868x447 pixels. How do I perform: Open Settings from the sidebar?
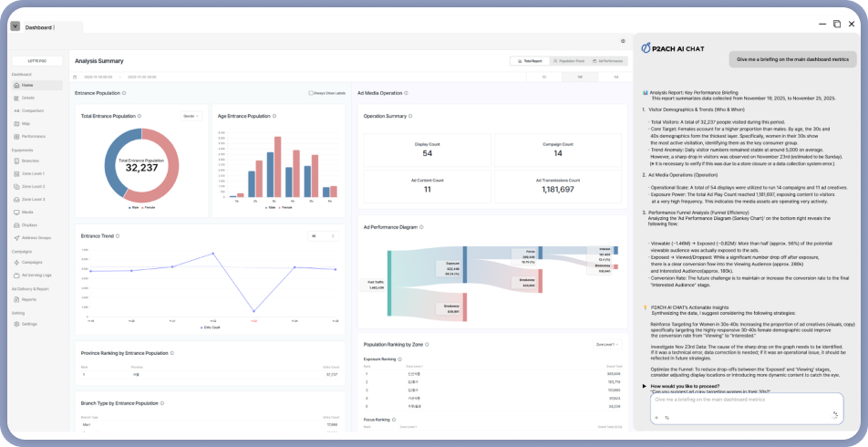pyautogui.click(x=29, y=324)
